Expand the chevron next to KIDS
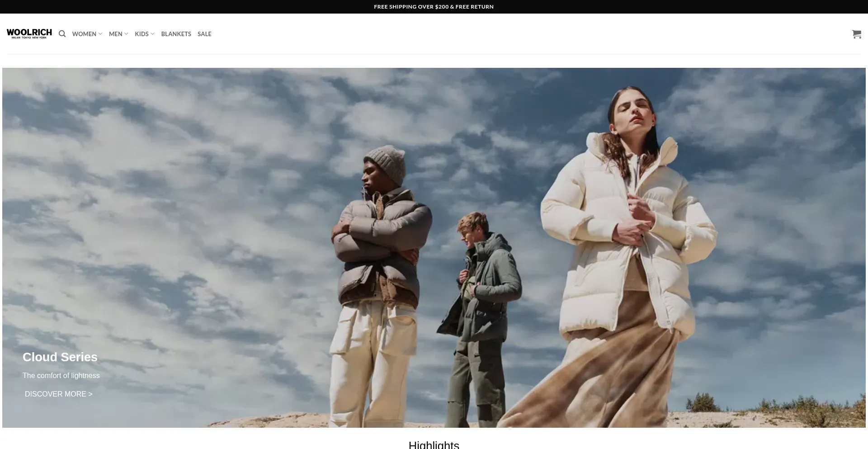 tap(152, 34)
